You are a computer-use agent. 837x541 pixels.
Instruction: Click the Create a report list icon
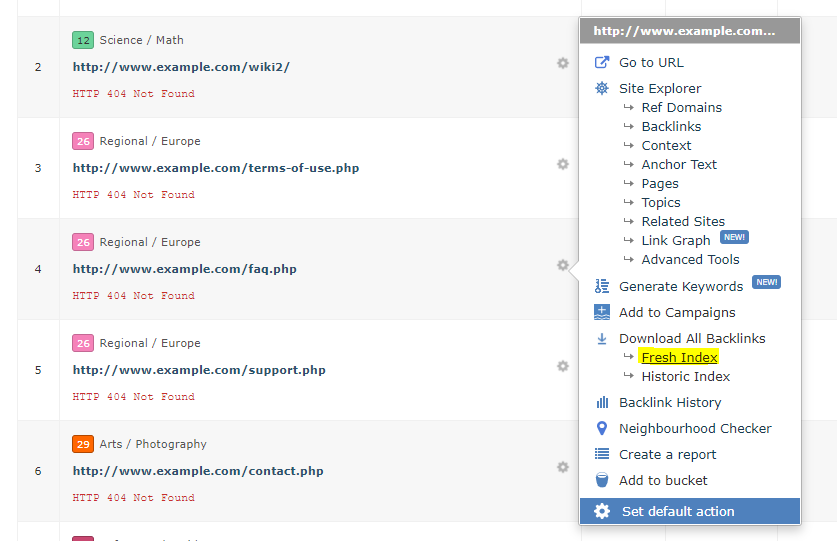[x=602, y=454]
